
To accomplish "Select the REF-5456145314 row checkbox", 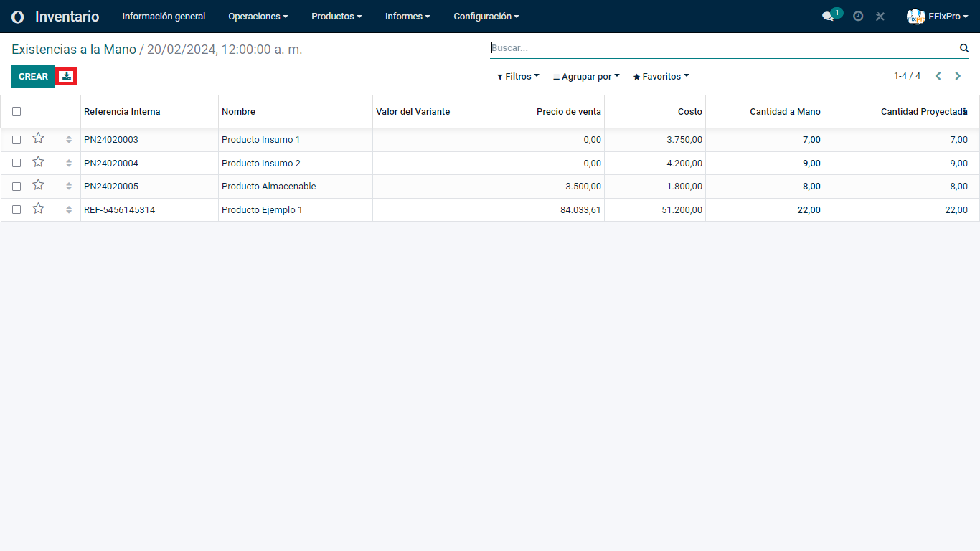I will [17, 210].
